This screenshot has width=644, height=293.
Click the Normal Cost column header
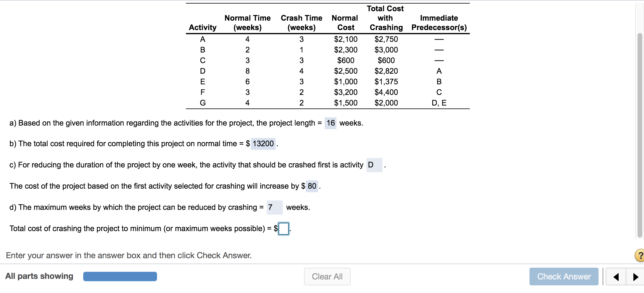point(345,23)
